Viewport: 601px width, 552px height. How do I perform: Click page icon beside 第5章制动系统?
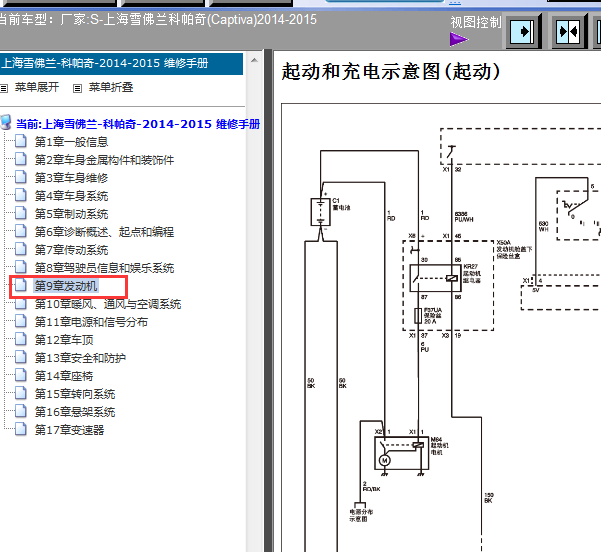tap(21, 214)
